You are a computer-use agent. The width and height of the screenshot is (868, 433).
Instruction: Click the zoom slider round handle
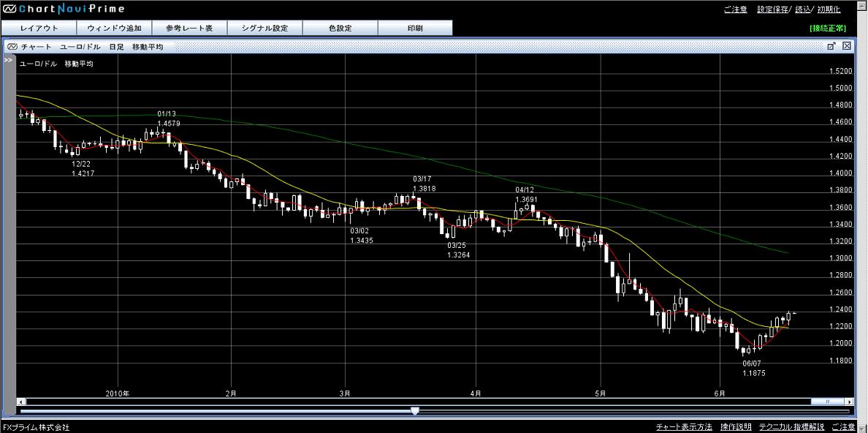pyautogui.click(x=414, y=411)
